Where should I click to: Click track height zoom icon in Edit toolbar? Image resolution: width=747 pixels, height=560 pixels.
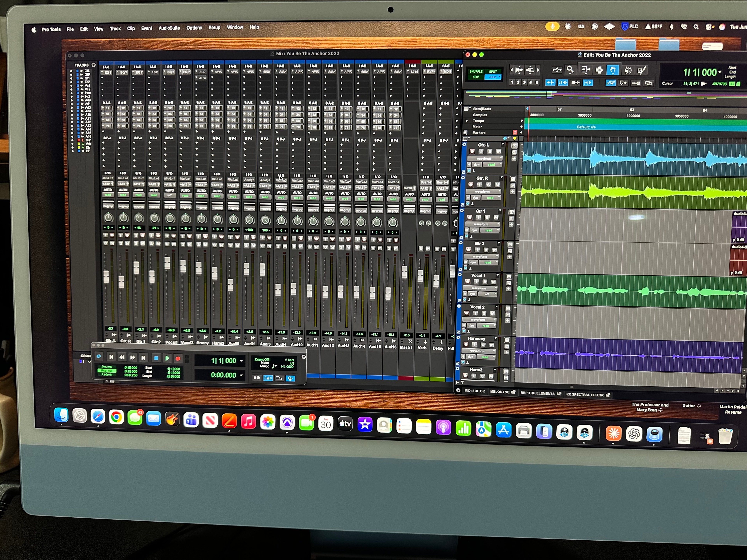point(530,70)
